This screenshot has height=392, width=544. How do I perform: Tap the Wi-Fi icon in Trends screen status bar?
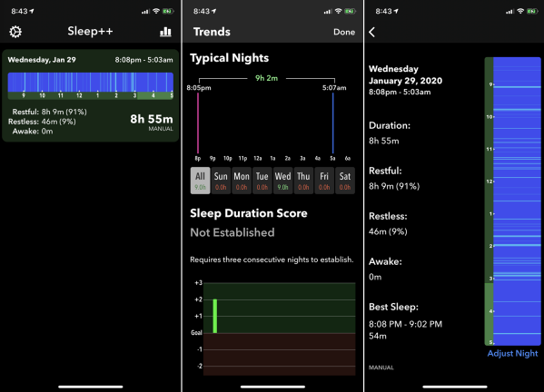point(338,12)
